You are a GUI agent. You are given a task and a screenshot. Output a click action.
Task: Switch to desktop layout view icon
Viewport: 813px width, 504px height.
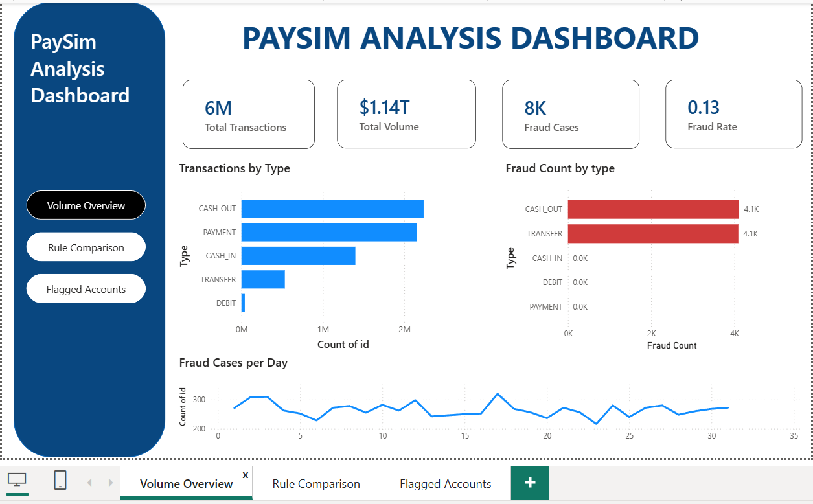point(17,481)
